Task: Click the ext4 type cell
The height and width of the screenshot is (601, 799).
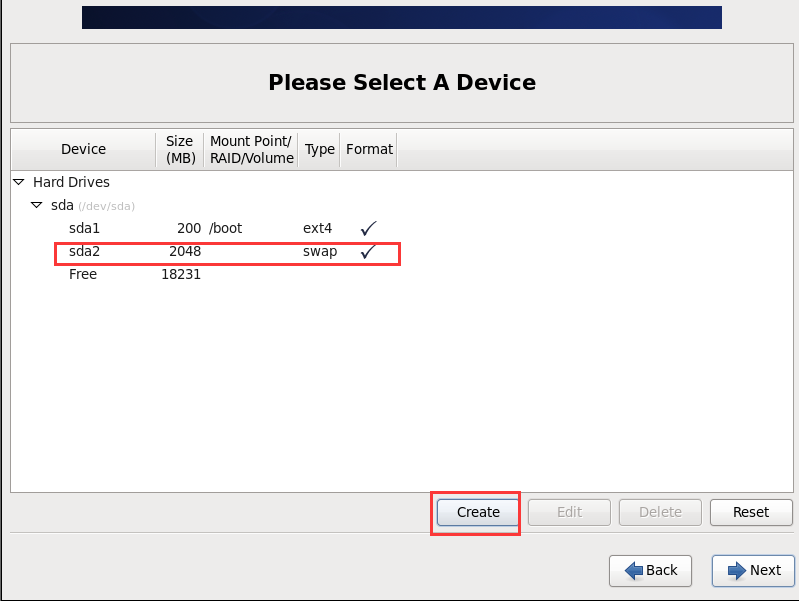Action: pos(317,228)
